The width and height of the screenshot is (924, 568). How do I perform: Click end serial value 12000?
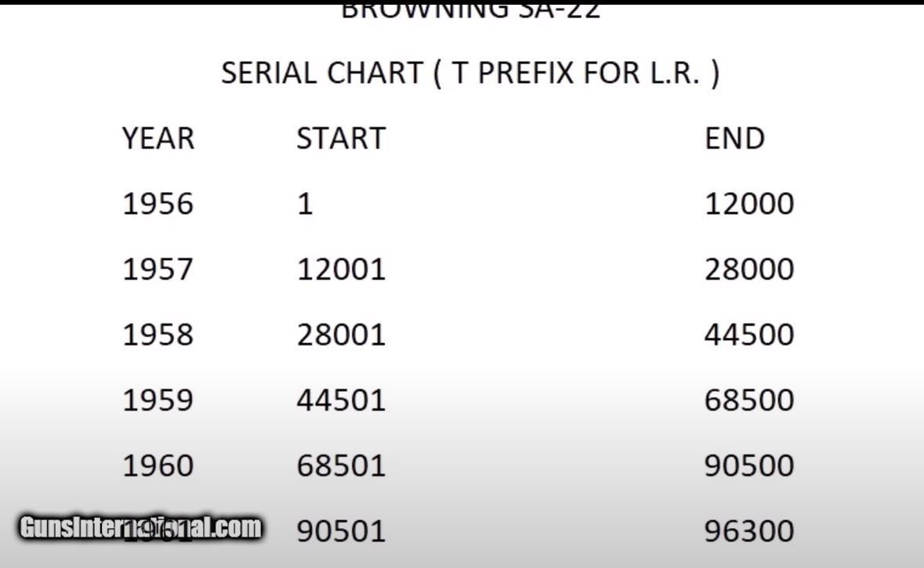click(749, 204)
